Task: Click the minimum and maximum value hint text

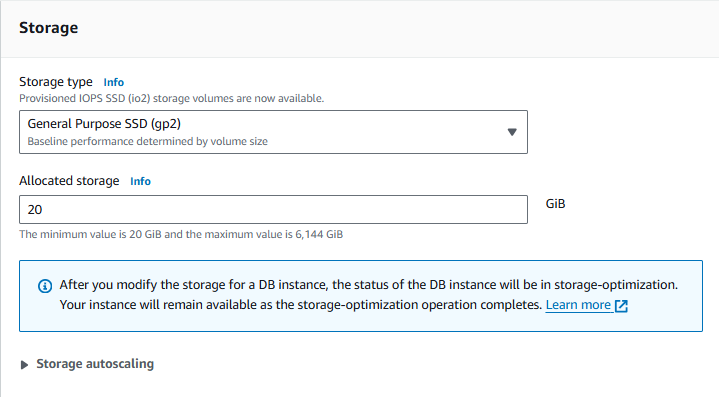Action: click(x=181, y=234)
